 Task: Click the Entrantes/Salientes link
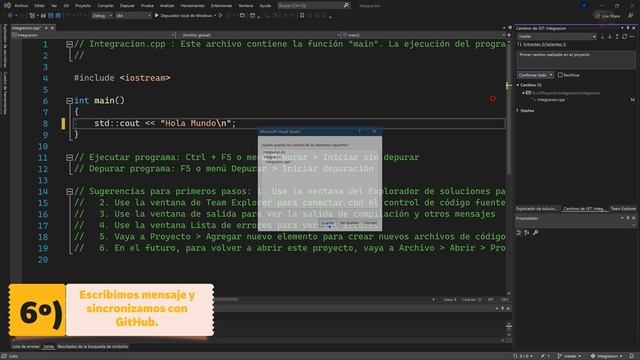coord(544,44)
